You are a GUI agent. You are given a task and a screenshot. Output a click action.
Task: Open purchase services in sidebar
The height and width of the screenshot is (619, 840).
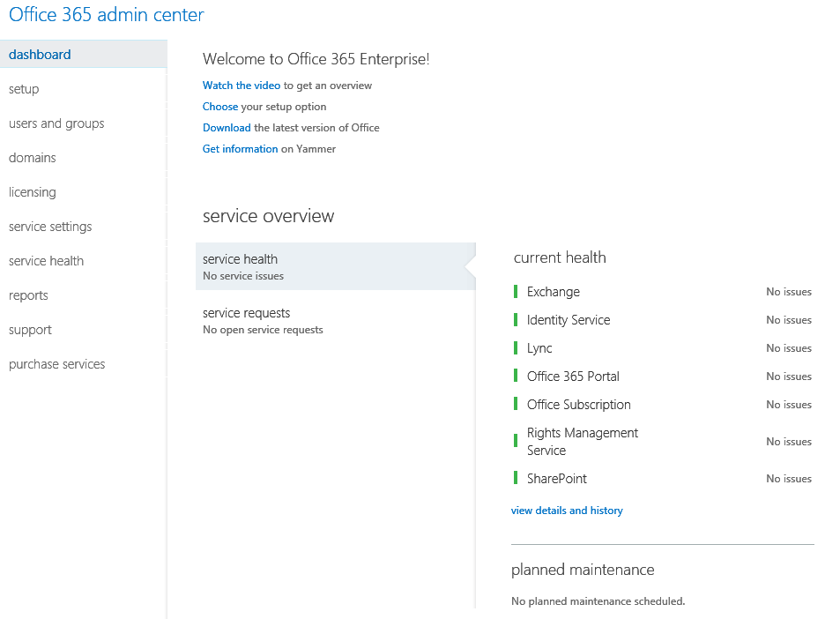tap(56, 364)
